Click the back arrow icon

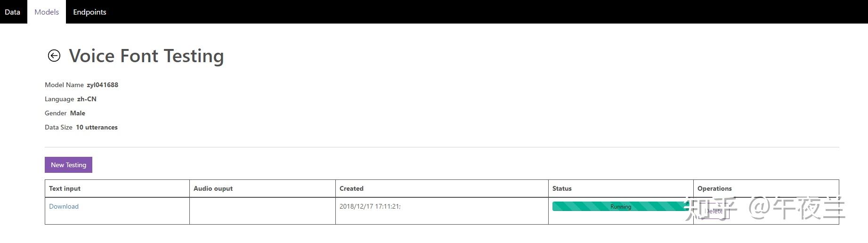pyautogui.click(x=54, y=56)
